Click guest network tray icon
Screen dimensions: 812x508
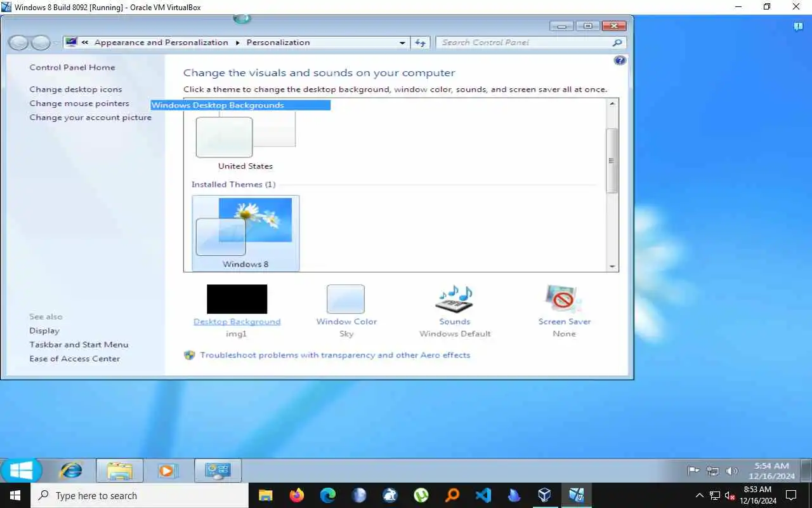tap(713, 471)
